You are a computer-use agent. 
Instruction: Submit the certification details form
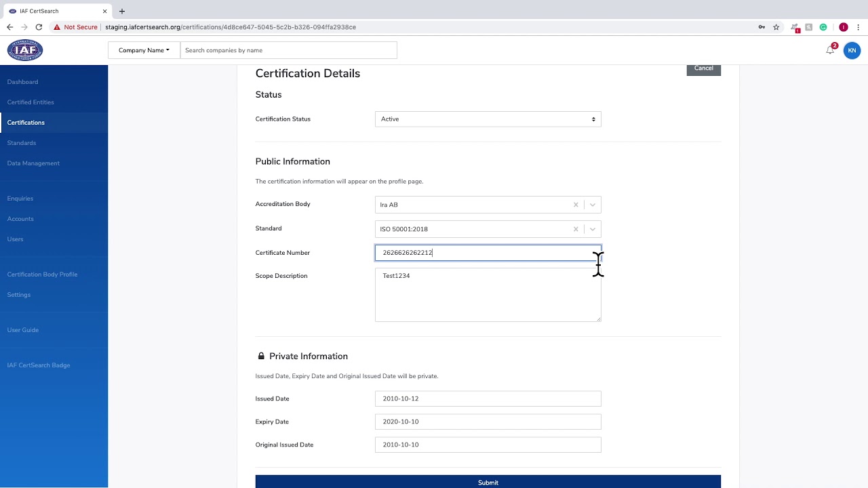(488, 482)
